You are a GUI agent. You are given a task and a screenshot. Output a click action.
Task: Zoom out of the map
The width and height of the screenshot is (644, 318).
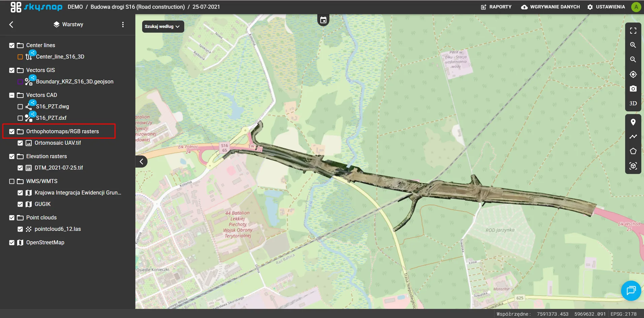point(633,60)
